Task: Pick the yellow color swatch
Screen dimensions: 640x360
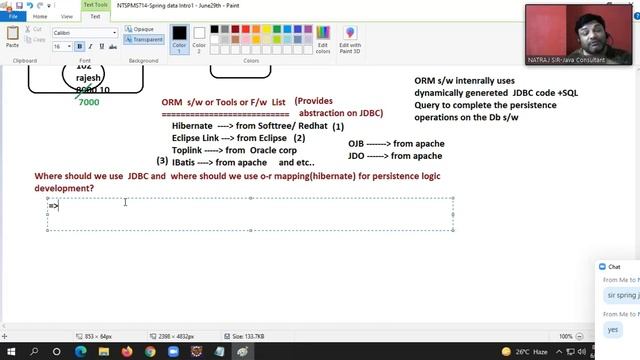Action: pos(266,29)
